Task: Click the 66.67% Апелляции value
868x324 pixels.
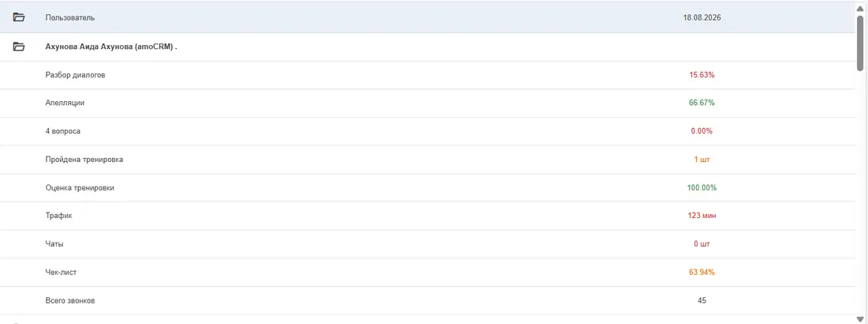Action: coord(702,104)
